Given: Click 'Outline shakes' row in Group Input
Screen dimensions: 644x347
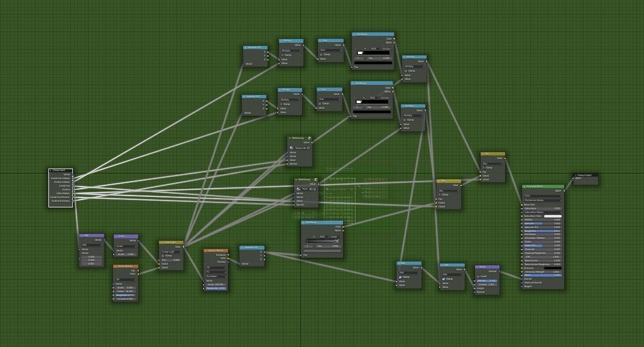Looking at the screenshot, I should click(61, 182).
